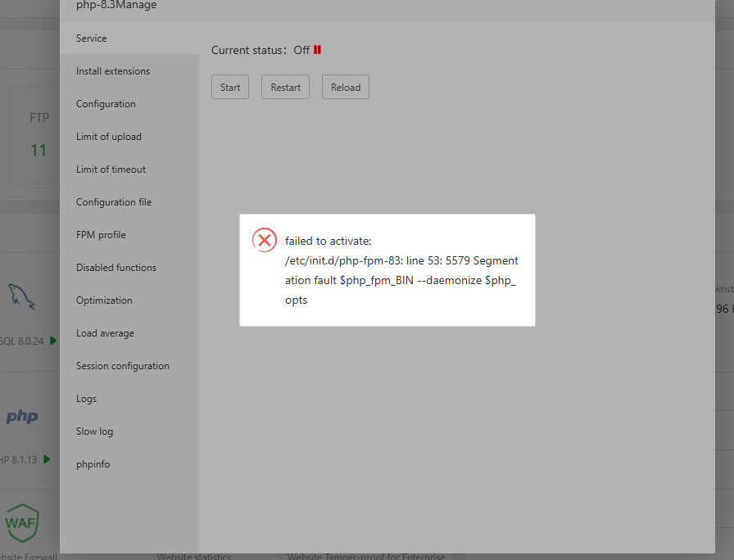Reload the php service

[x=346, y=87]
